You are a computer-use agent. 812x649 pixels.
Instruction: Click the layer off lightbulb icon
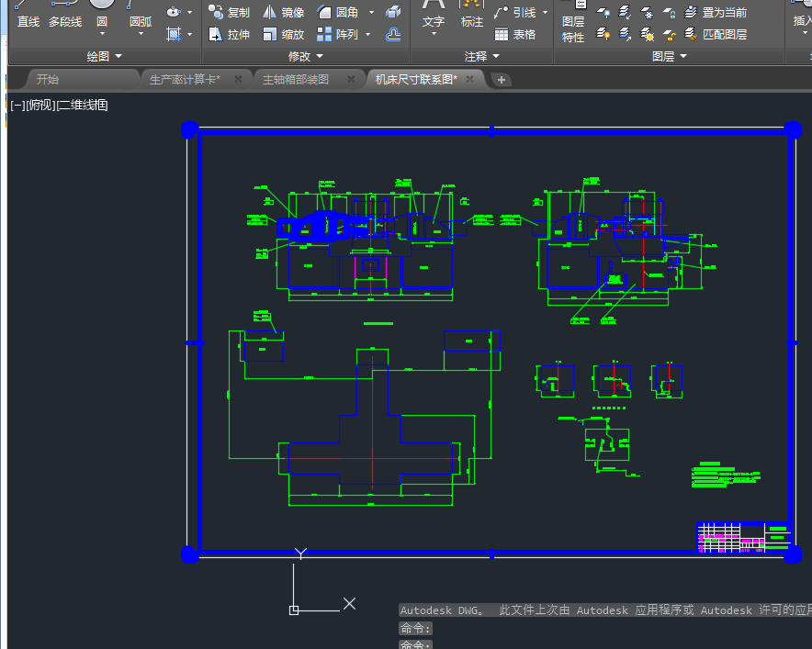603,12
